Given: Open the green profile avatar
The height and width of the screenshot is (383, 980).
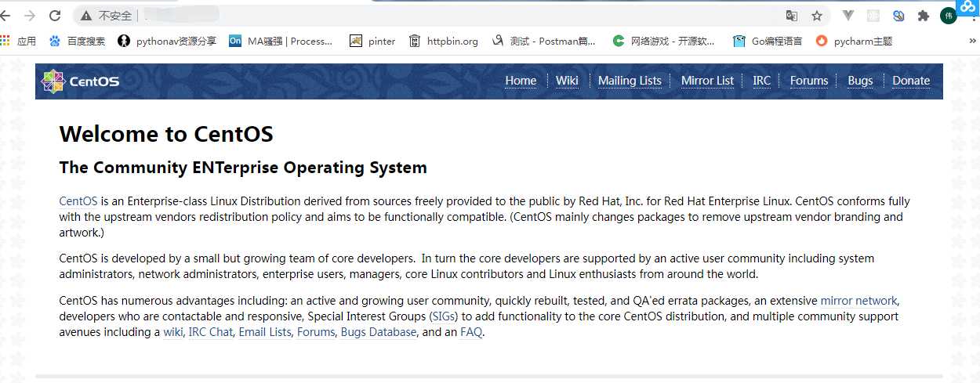Looking at the screenshot, I should [x=949, y=16].
